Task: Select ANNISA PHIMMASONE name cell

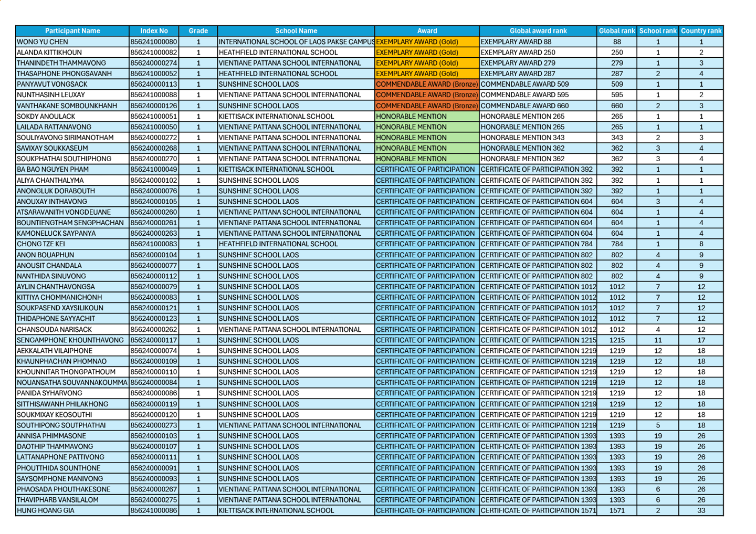Action: pos(72,436)
